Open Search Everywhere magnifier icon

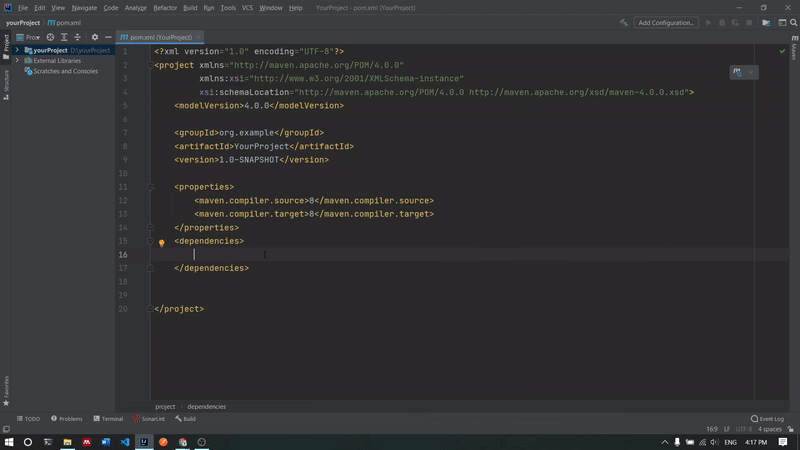click(794, 22)
